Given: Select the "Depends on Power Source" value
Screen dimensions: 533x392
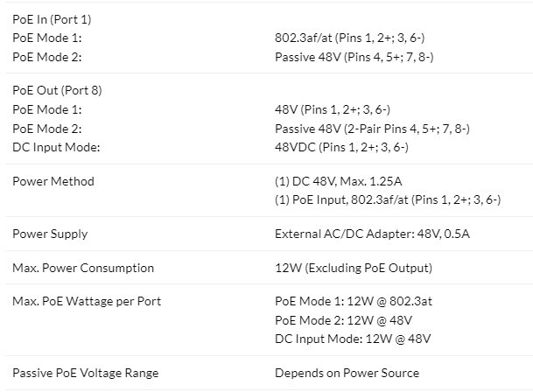Looking at the screenshot, I should [x=347, y=373].
